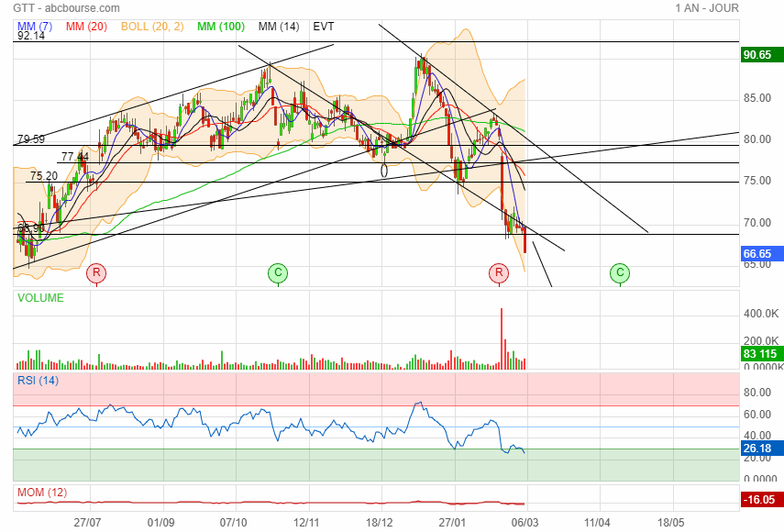Click the 400.0K volume axis label
784x532 pixels.
click(761, 314)
